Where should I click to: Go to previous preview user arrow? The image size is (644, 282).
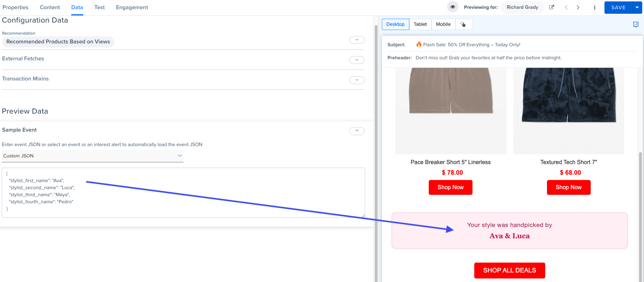tap(566, 7)
